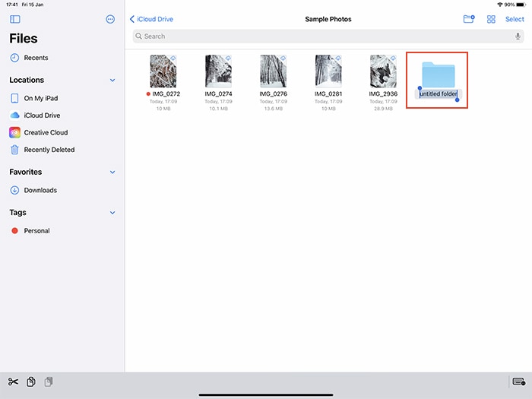The width and height of the screenshot is (532, 399).
Task: Tap the Paste icon in bottom bar
Action: (49, 382)
